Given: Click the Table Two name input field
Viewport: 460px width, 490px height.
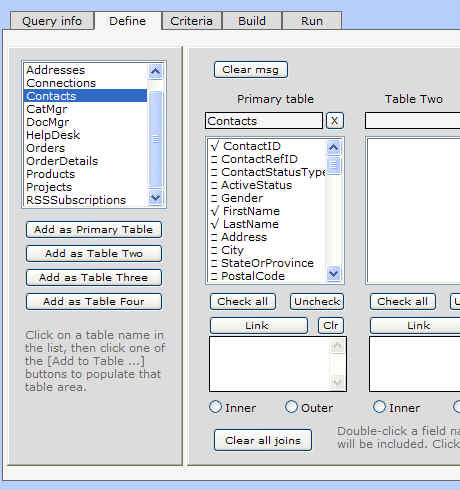Looking at the screenshot, I should coord(413,121).
